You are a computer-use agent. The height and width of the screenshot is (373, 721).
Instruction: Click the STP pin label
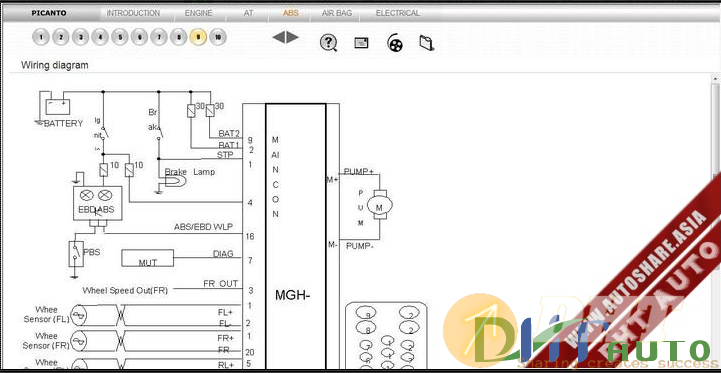coord(225,155)
